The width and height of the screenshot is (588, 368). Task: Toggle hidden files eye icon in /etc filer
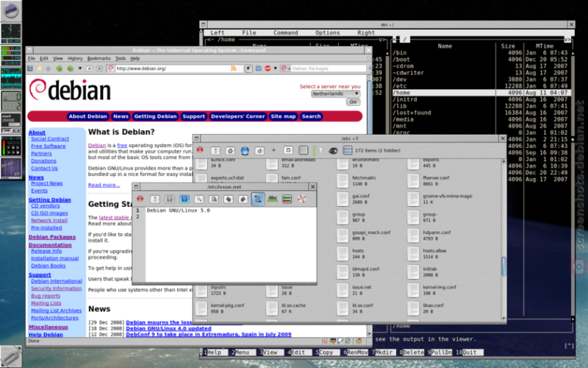333,151
